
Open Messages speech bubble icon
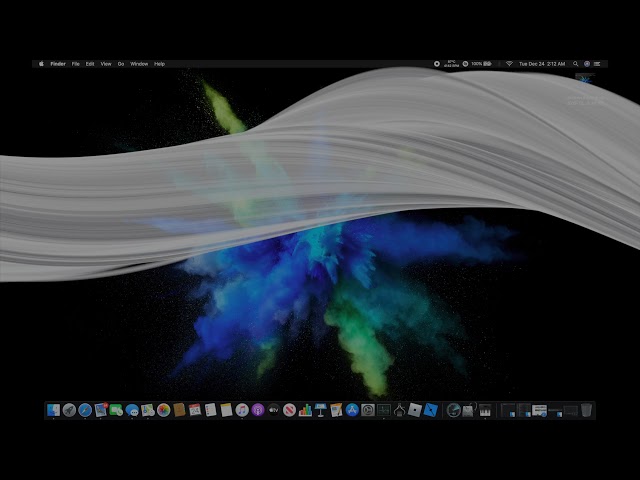click(x=132, y=410)
